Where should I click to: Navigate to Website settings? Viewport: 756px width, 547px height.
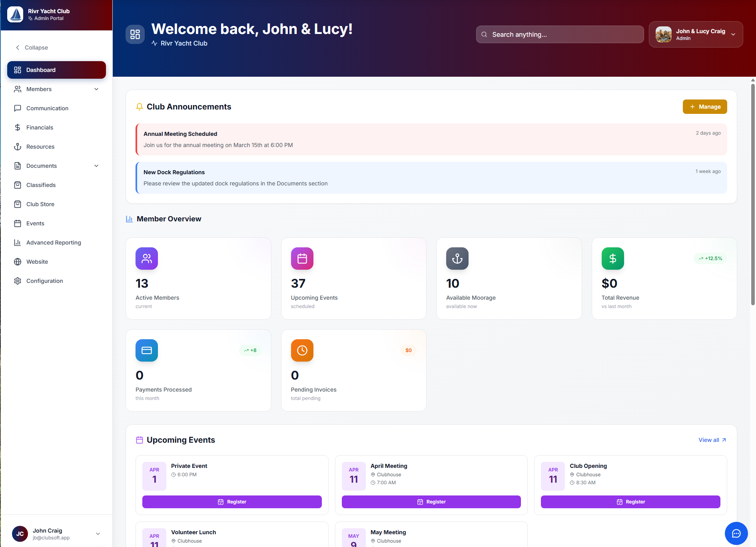(56, 262)
